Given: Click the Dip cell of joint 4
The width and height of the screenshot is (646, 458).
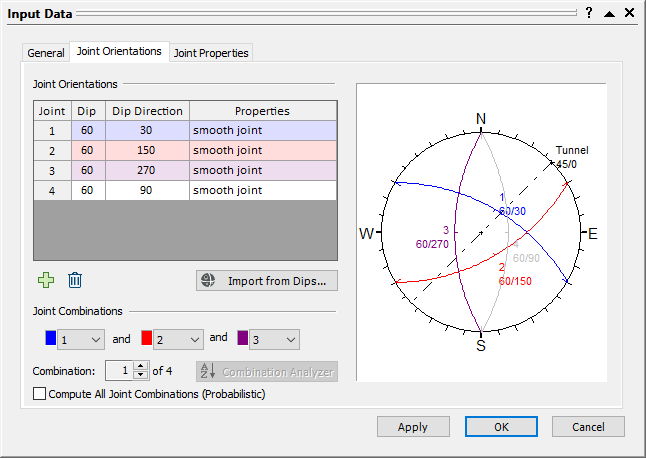Looking at the screenshot, I should tap(88, 190).
